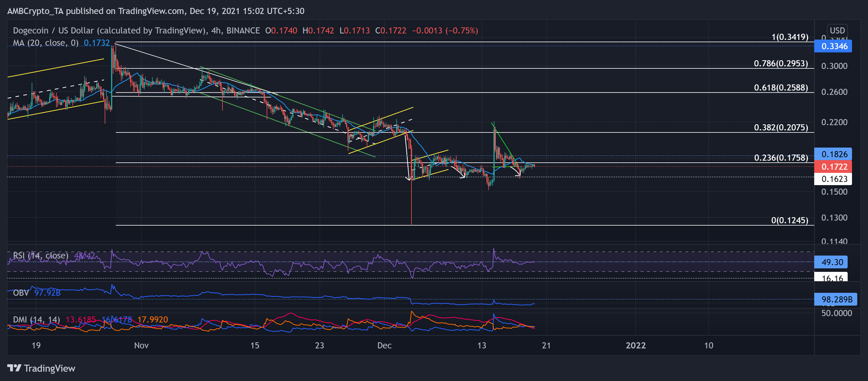Click the OBV value 97.92B
The image size is (868, 381).
click(x=47, y=293)
